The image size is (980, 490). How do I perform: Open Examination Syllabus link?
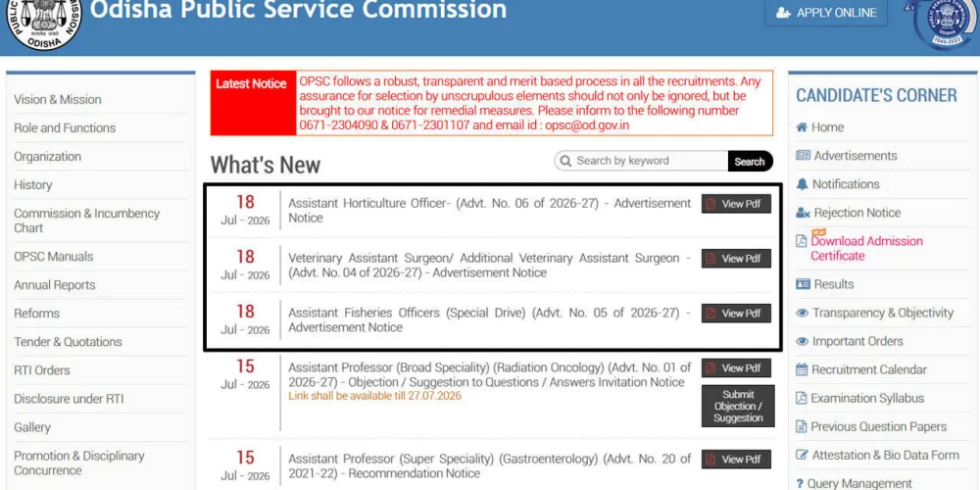[x=867, y=398]
